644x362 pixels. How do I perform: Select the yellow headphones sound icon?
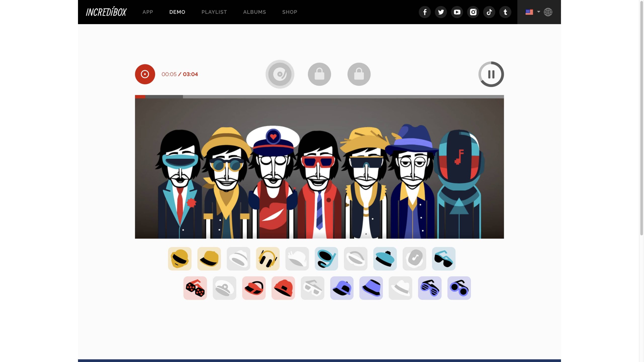pyautogui.click(x=268, y=259)
